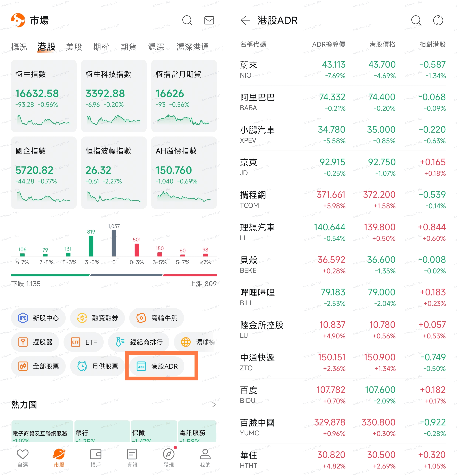Open 保險 heatmap tile
457x476 pixels.
click(x=154, y=431)
